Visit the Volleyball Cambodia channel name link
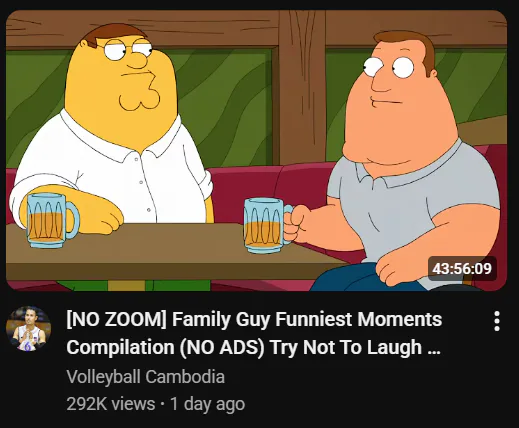This screenshot has width=519, height=428. [x=145, y=377]
